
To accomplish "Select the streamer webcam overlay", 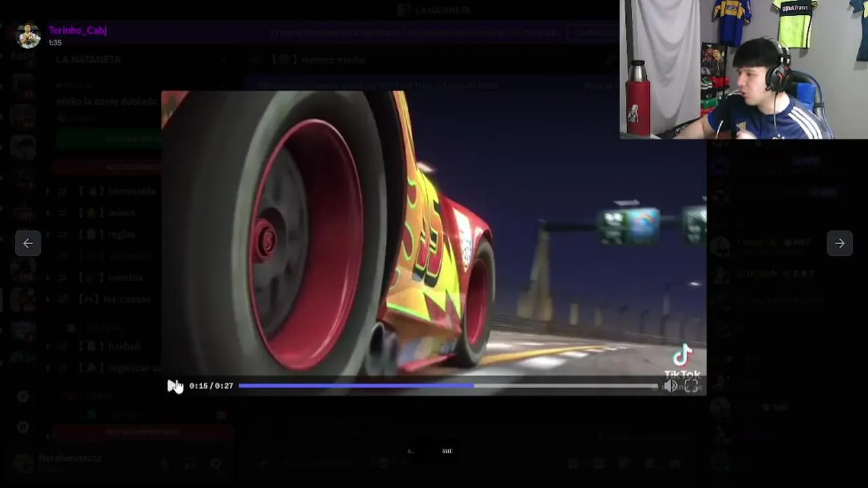I will pyautogui.click(x=744, y=69).
